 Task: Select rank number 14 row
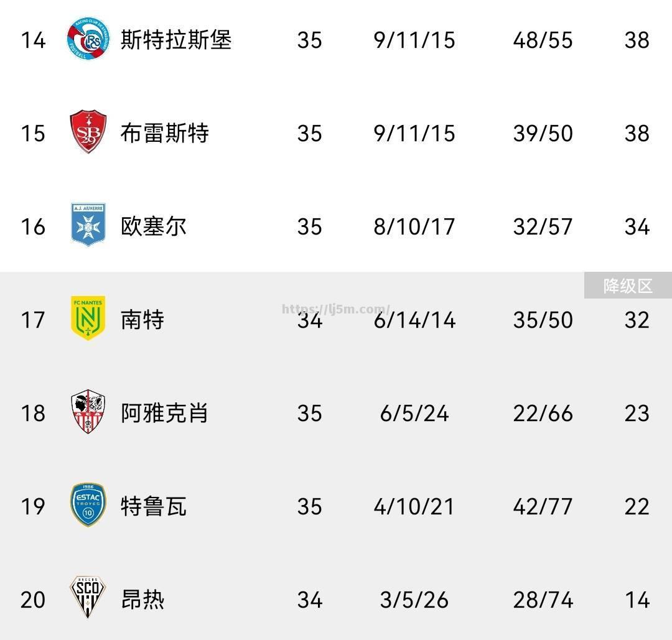(x=336, y=40)
